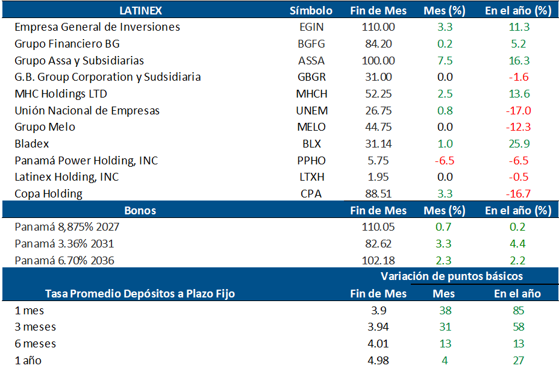Select the '1 año' row label
This screenshot has width=559, height=392.
tap(28, 361)
